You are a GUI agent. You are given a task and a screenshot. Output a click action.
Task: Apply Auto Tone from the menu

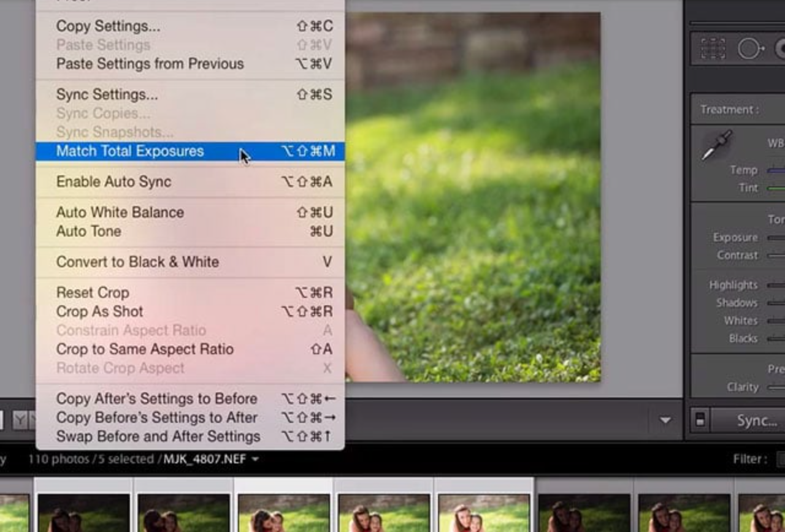(x=88, y=231)
